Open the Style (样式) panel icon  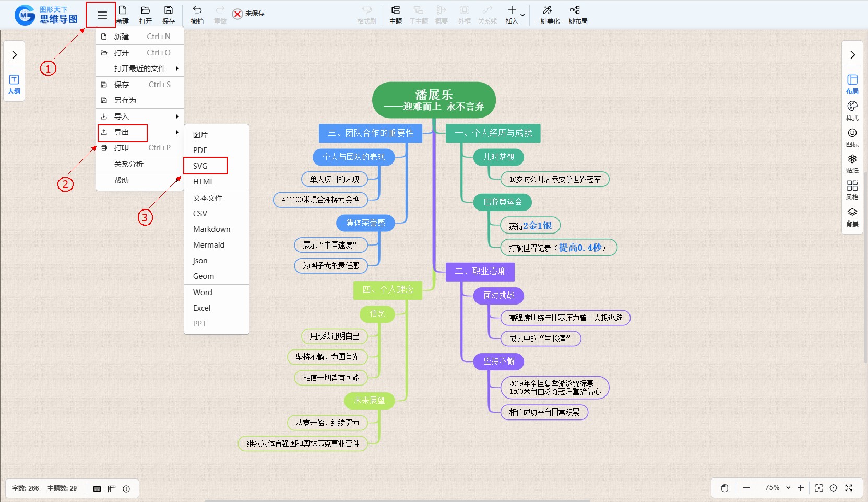coord(852,110)
